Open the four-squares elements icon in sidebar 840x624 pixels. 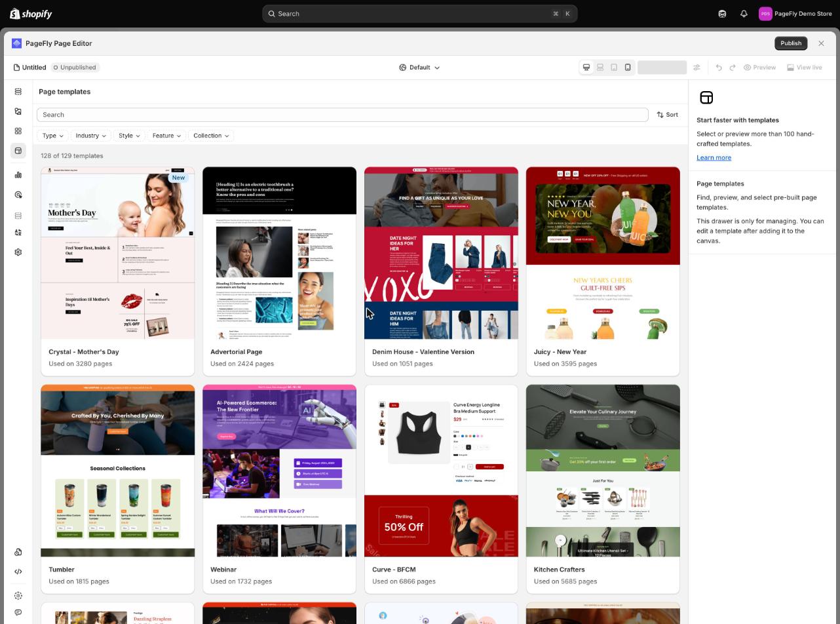point(18,131)
